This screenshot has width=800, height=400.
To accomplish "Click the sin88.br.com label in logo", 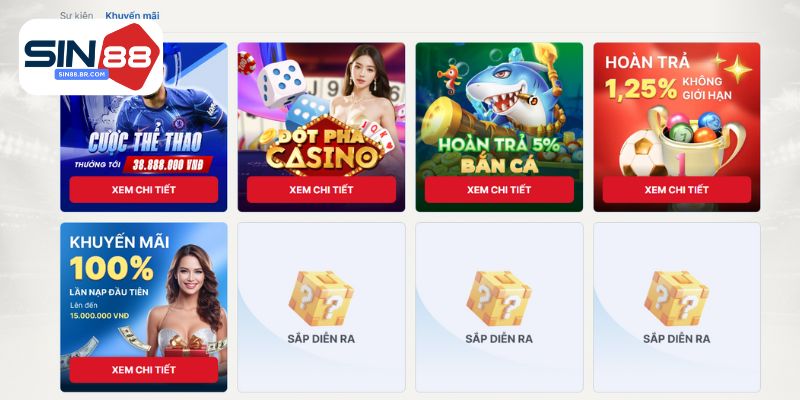I will point(82,74).
